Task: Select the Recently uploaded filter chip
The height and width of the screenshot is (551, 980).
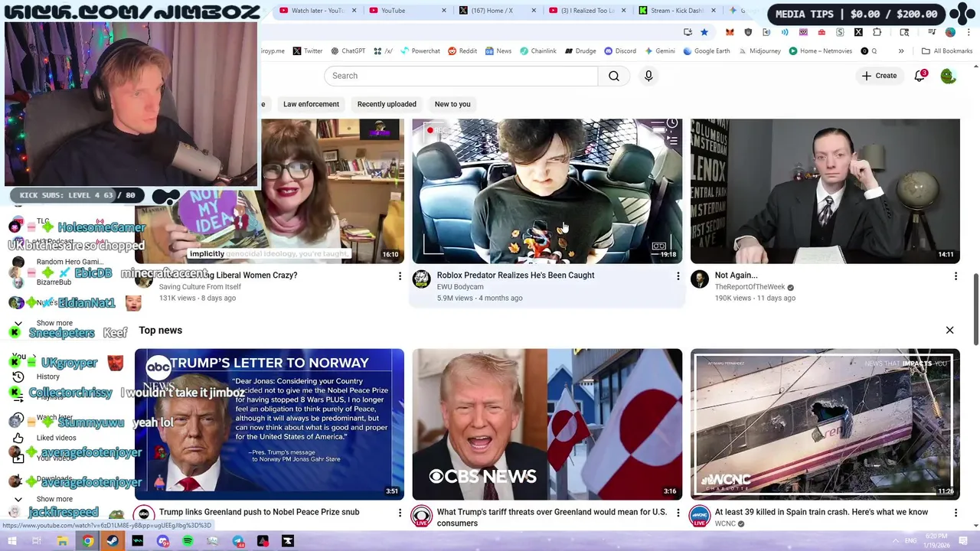Action: (x=387, y=104)
